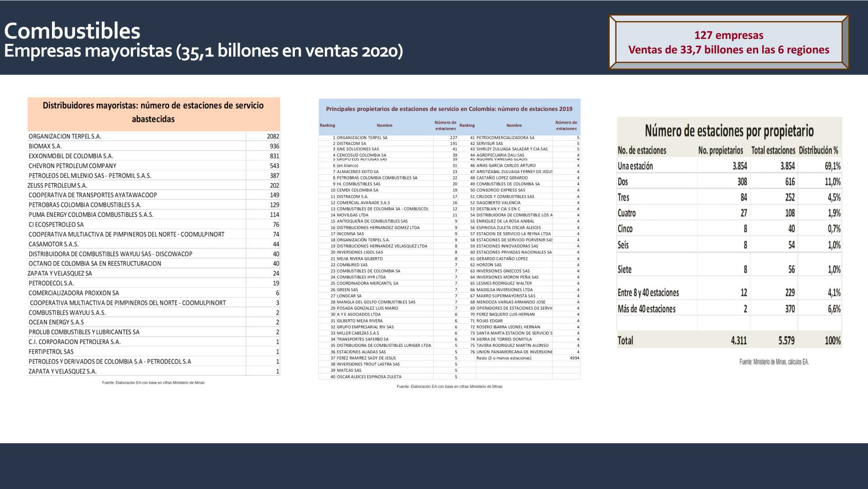Select the 'Cuatro' row label

(626, 213)
